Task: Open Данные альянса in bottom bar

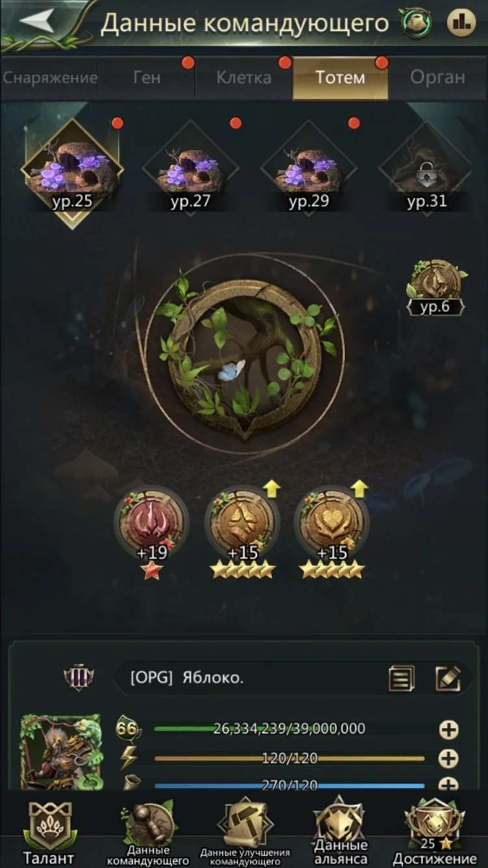Action: [341, 832]
